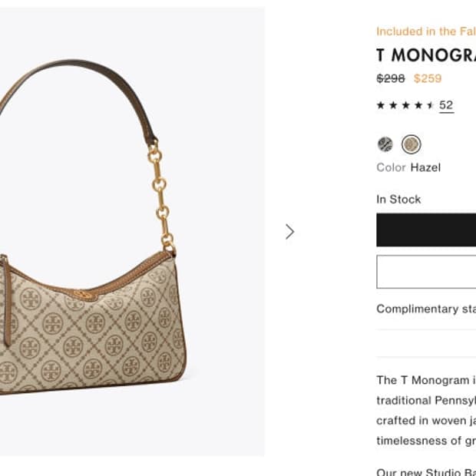Open the orange 'Included in the' promo link
The image size is (476, 476).
tap(426, 31)
